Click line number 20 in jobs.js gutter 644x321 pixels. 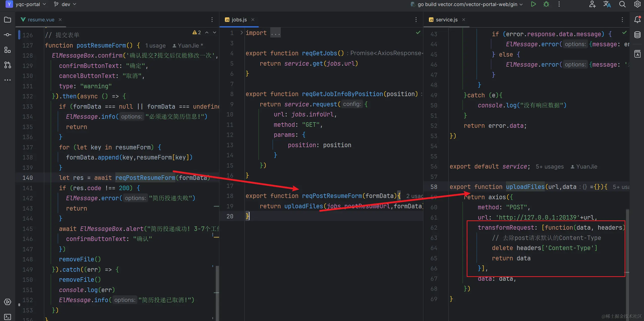click(x=230, y=216)
